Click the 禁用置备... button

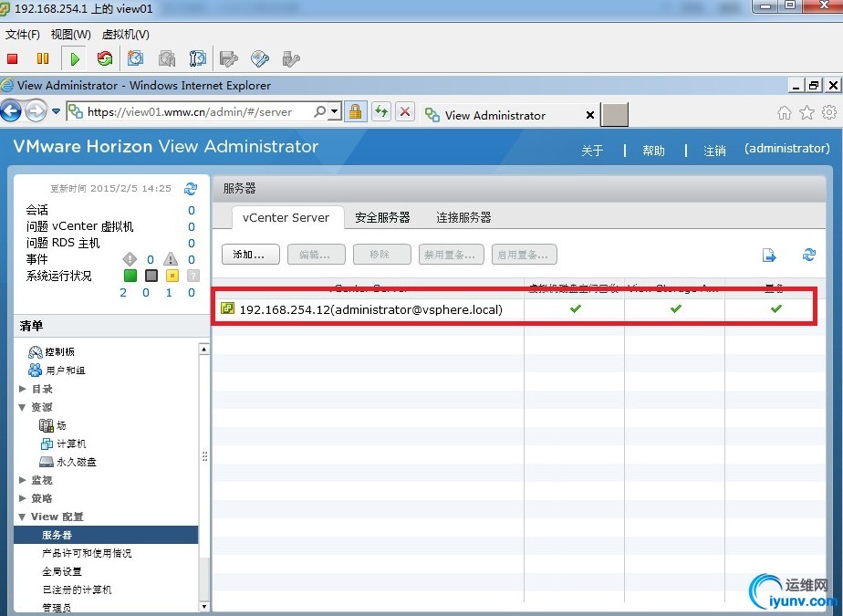pyautogui.click(x=451, y=255)
